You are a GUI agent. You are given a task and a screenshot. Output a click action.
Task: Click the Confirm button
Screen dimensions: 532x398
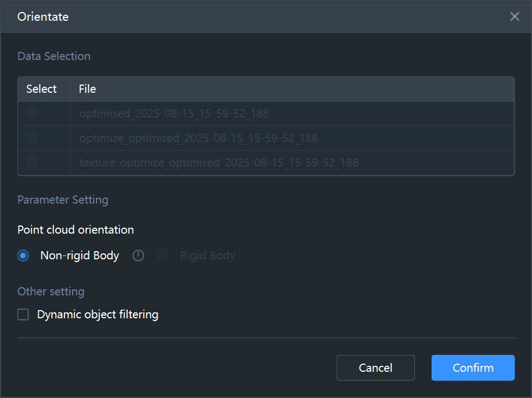[x=473, y=368]
